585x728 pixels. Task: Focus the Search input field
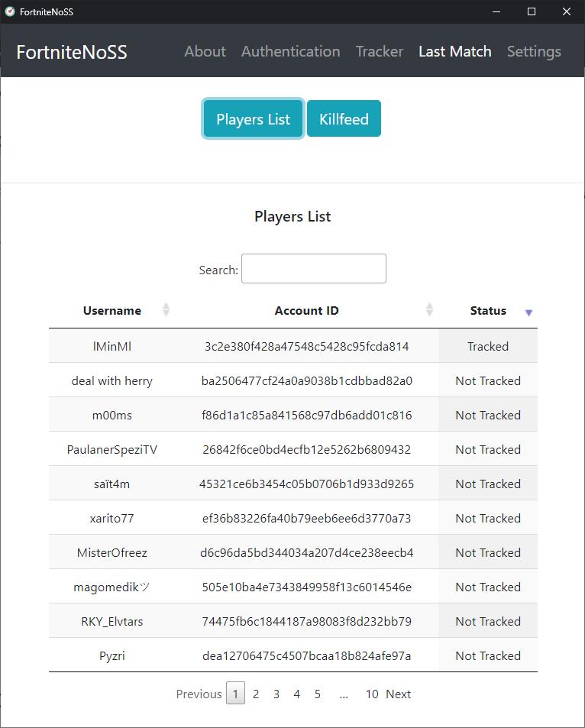click(314, 268)
